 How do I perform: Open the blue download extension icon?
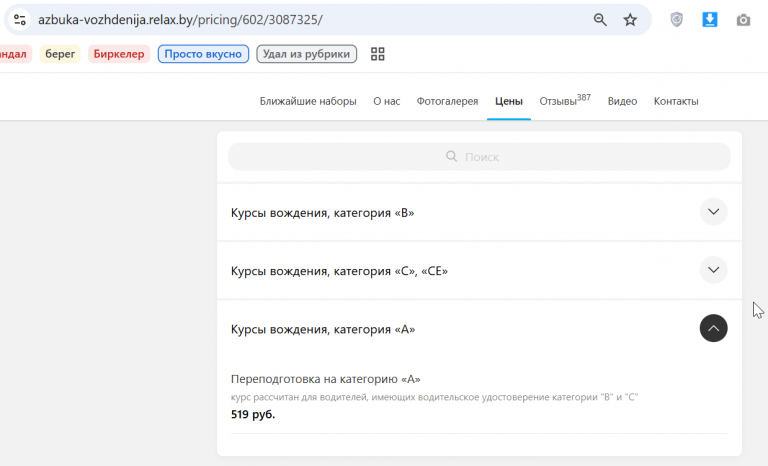(x=710, y=20)
